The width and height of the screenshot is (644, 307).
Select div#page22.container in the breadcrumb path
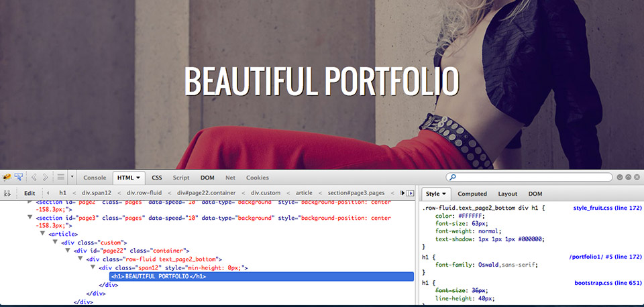tap(205, 193)
